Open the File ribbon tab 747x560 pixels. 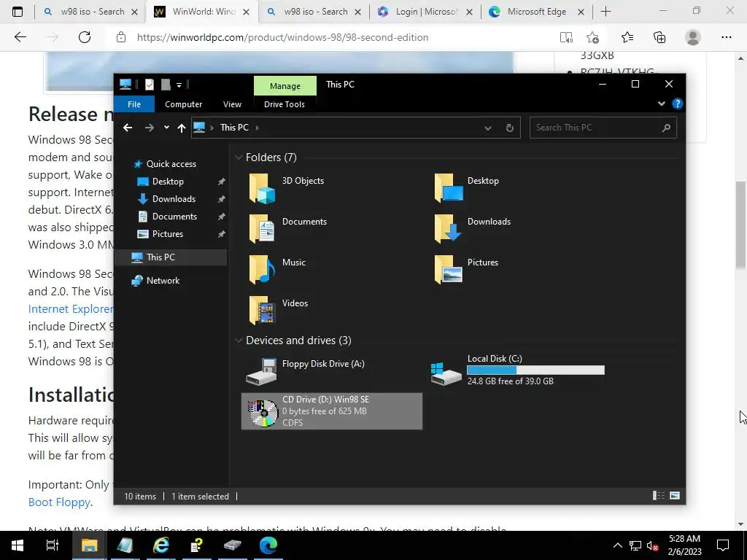tap(134, 104)
